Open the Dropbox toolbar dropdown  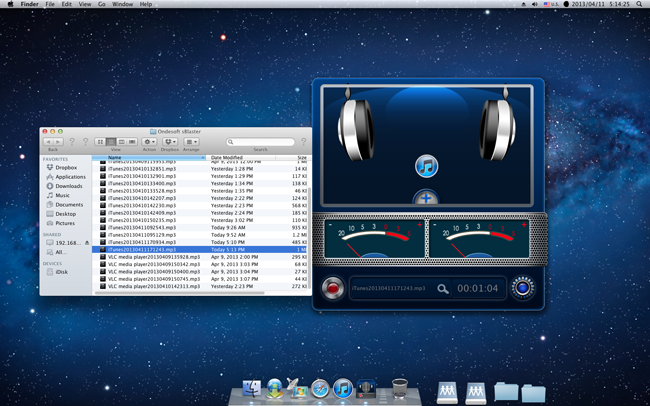pos(170,142)
